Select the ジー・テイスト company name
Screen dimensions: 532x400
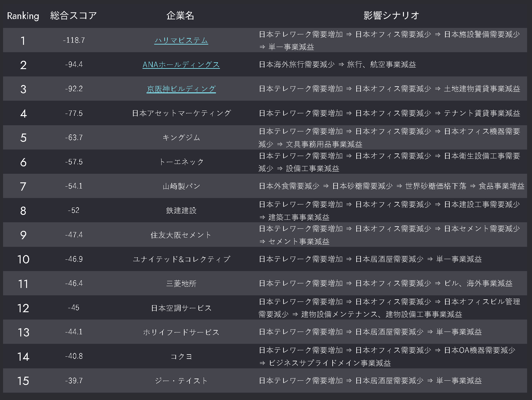point(181,381)
